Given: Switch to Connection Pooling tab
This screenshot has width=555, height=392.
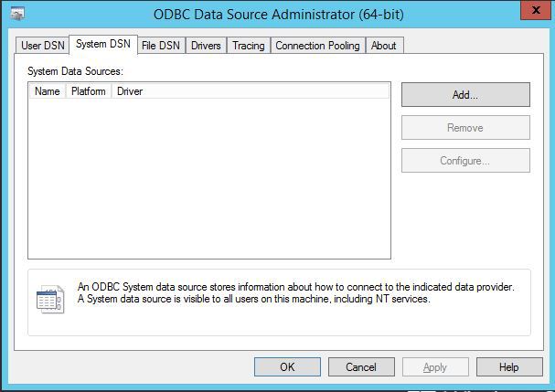Looking at the screenshot, I should (317, 46).
